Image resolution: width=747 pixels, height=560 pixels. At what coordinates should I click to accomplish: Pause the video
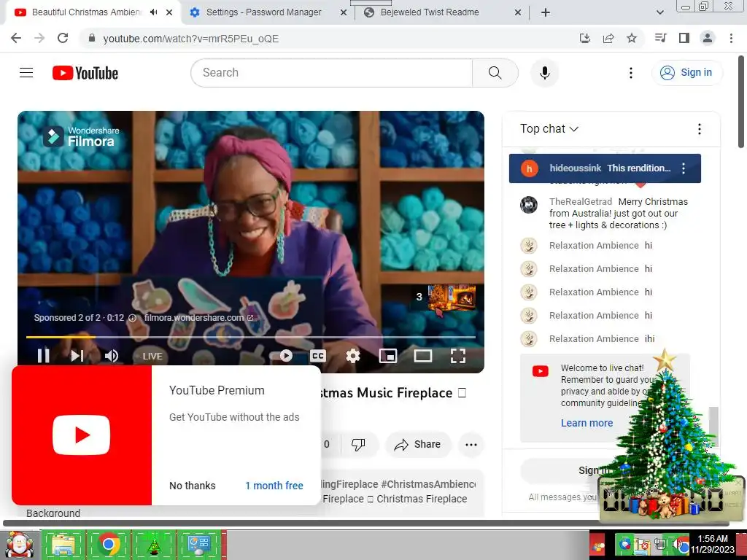click(43, 356)
